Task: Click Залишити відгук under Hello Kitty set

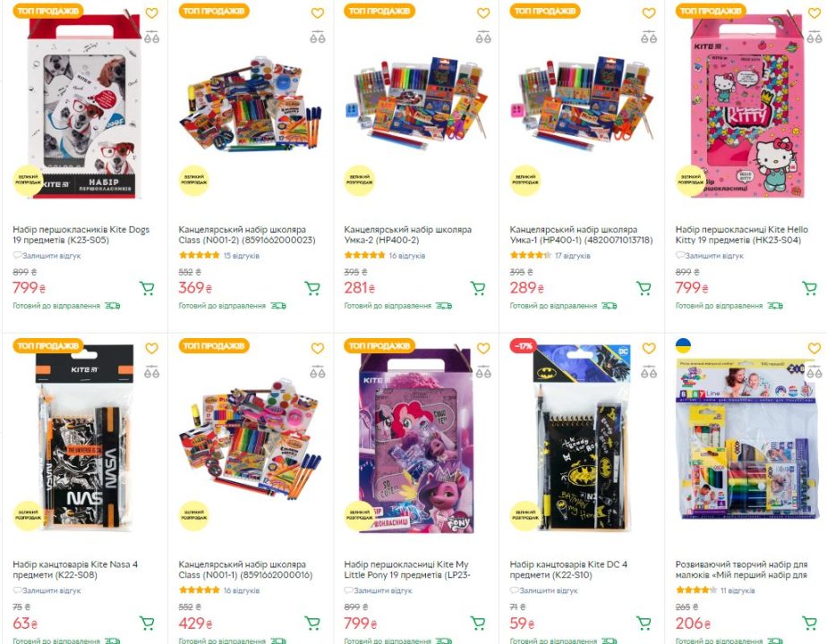Action: coord(713,256)
